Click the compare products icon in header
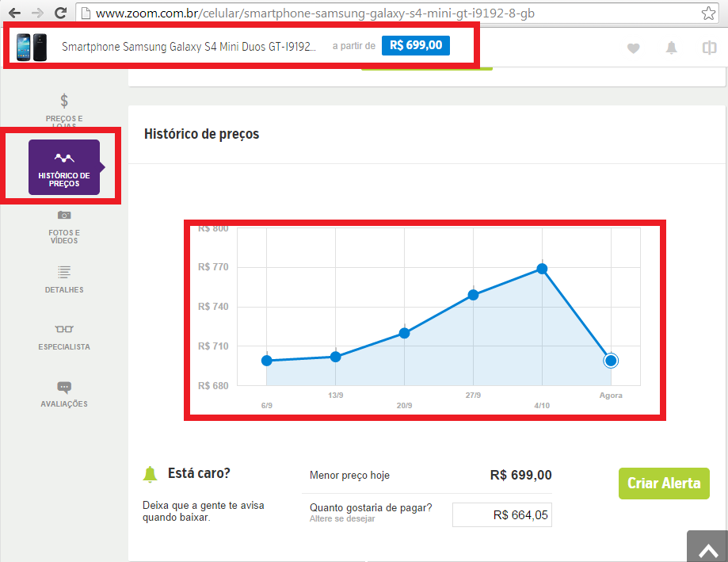 pyautogui.click(x=709, y=48)
